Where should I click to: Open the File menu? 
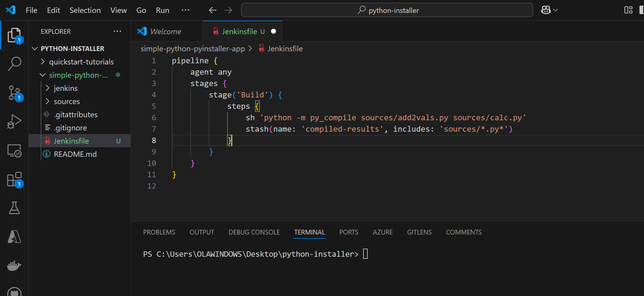tap(31, 10)
